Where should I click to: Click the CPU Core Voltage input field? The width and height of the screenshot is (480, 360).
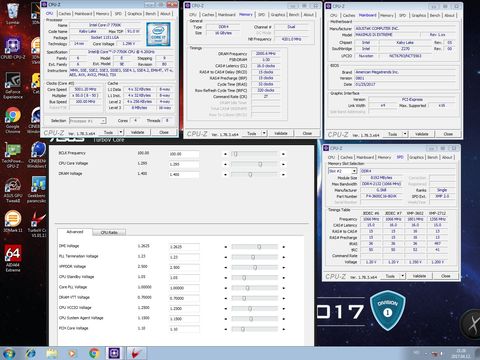[x=184, y=164]
